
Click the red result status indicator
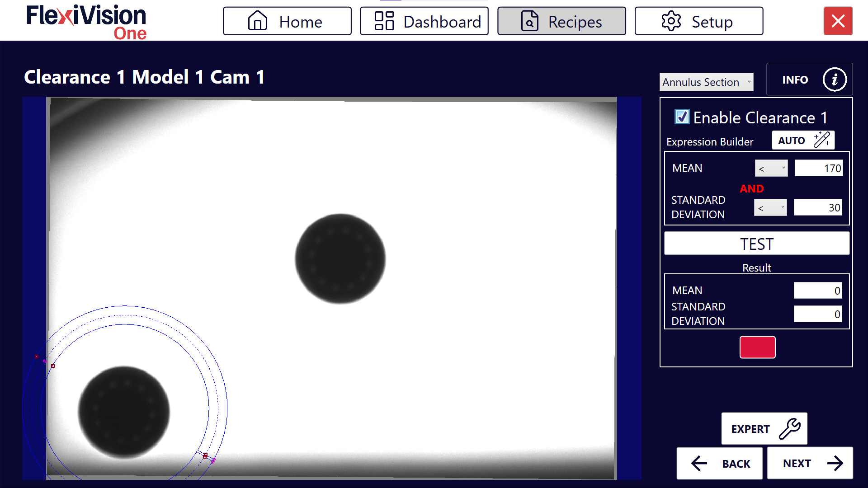tap(757, 347)
